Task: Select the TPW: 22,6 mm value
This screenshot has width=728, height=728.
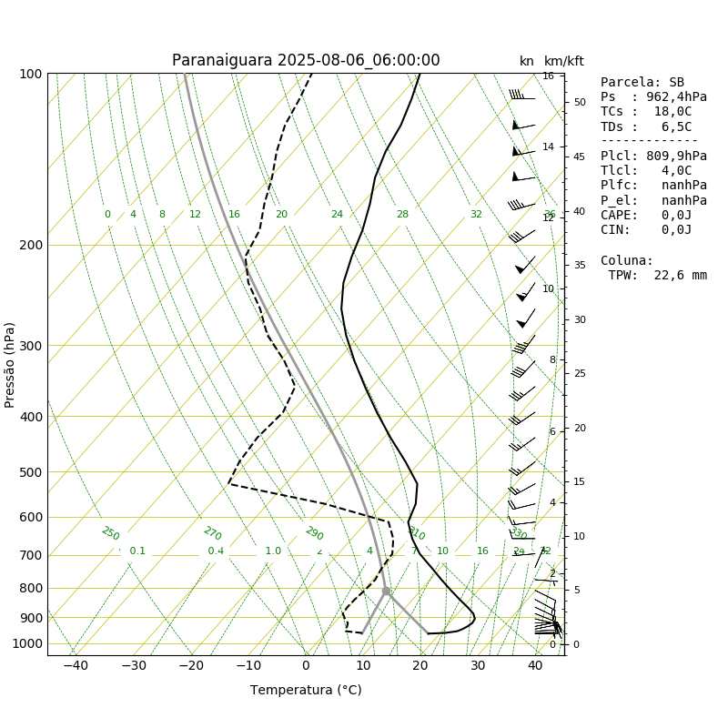Action: [x=657, y=276]
